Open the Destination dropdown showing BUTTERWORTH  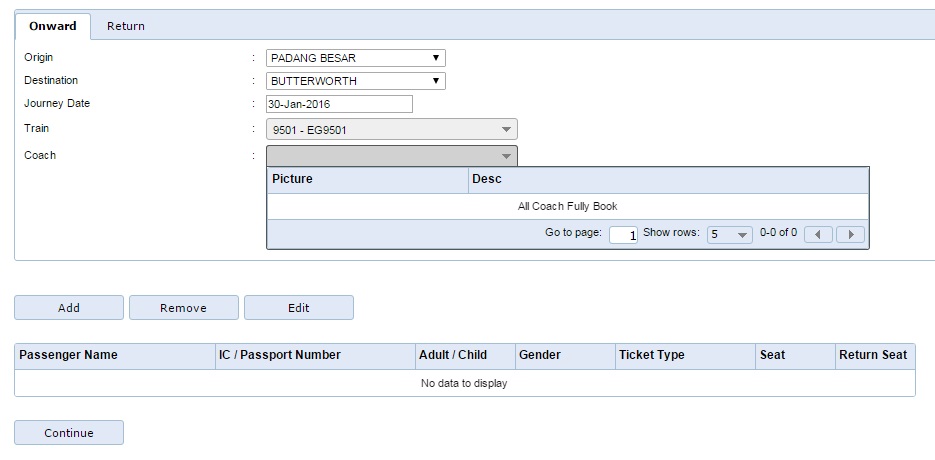[x=355, y=81]
